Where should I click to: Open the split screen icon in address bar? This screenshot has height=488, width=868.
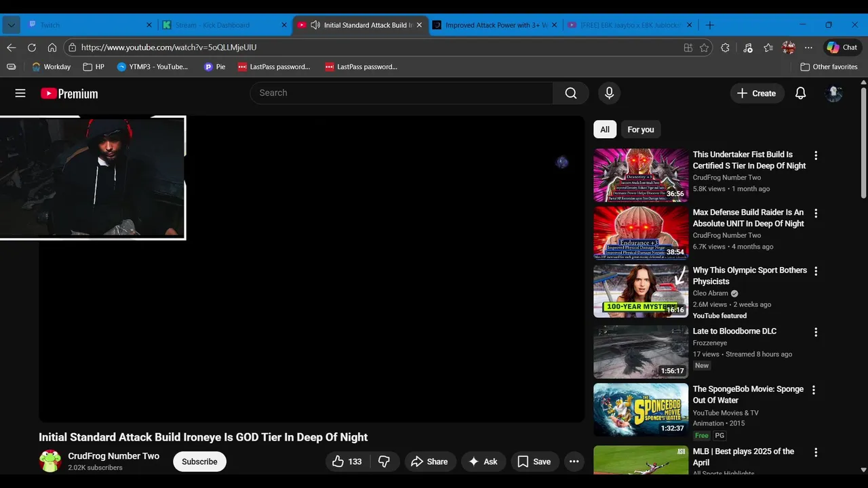tap(688, 47)
